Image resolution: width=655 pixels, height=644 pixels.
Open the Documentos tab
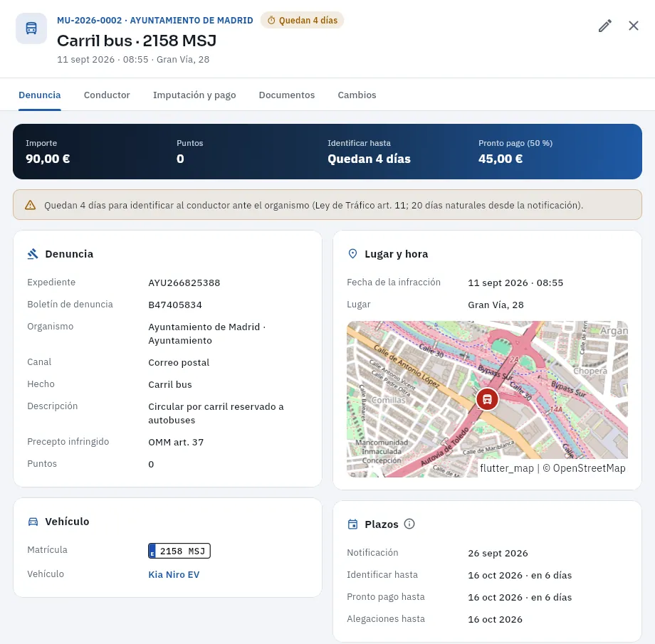tap(286, 95)
